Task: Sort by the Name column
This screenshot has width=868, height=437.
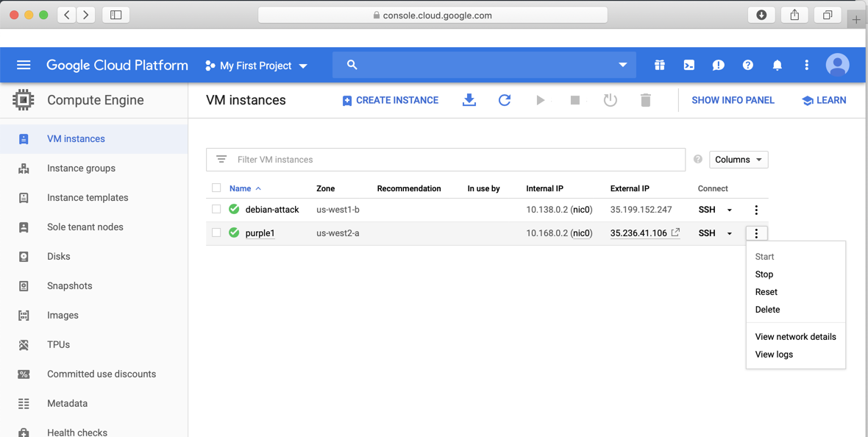Action: (245, 188)
